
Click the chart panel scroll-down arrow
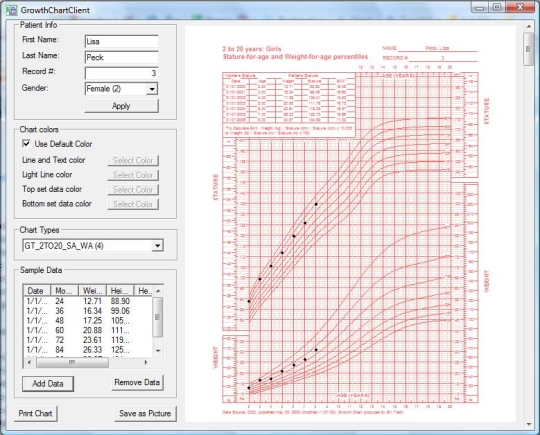[529, 424]
